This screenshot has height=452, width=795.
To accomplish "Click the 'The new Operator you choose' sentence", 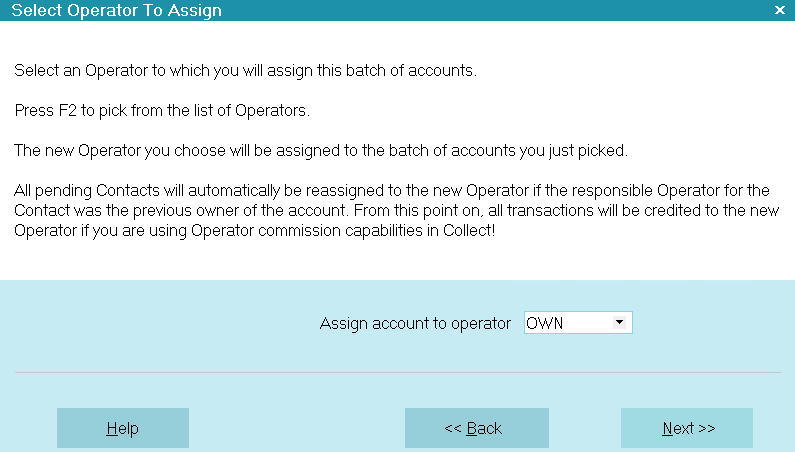I will click(x=321, y=151).
